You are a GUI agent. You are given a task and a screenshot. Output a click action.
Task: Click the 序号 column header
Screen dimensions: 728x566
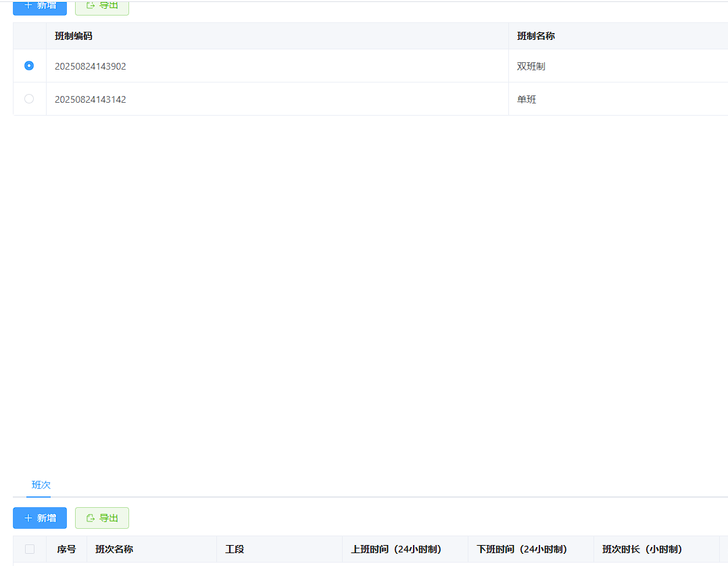coord(66,549)
